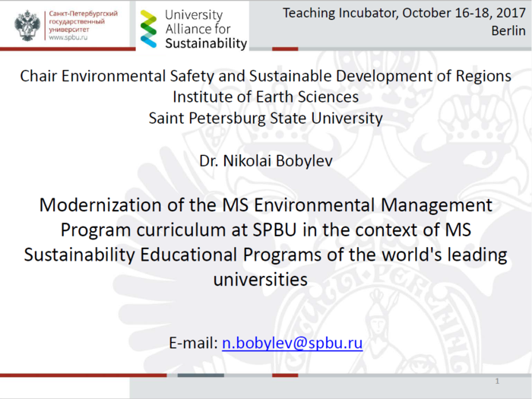
Task: Click the 'Berlin' location text
Action: (x=508, y=30)
